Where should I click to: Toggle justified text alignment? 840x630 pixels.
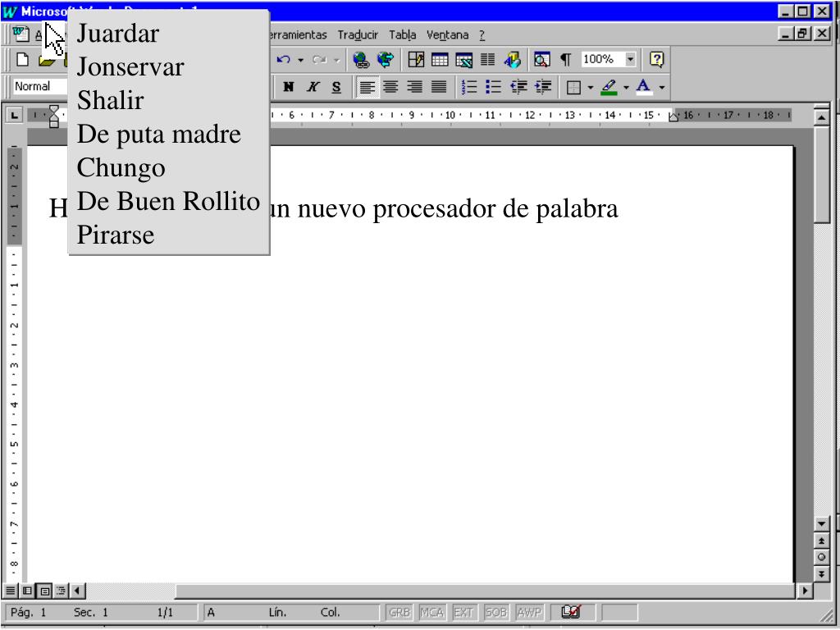point(440,87)
